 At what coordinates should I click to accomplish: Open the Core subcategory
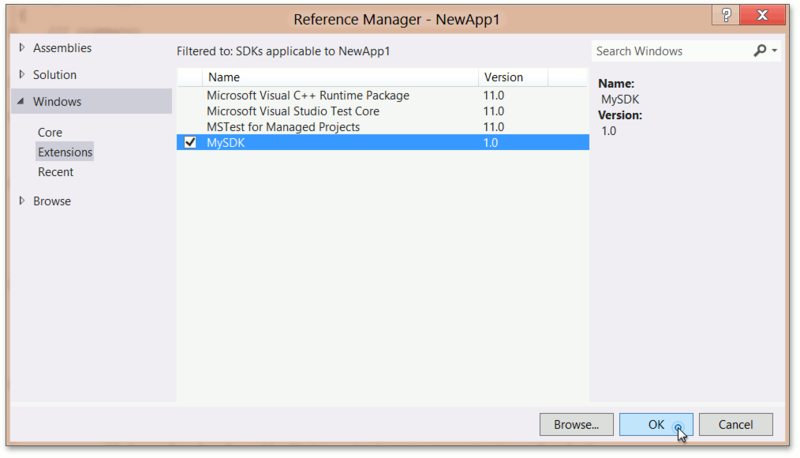(50, 133)
